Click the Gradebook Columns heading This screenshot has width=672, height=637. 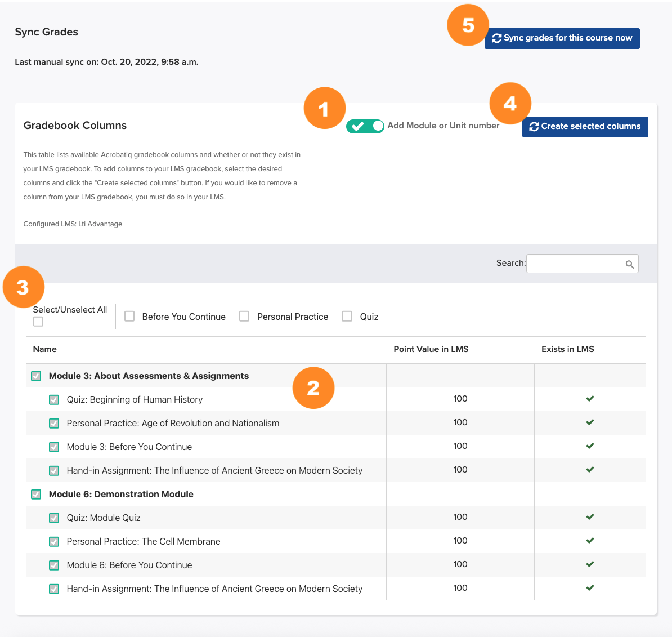pos(75,125)
